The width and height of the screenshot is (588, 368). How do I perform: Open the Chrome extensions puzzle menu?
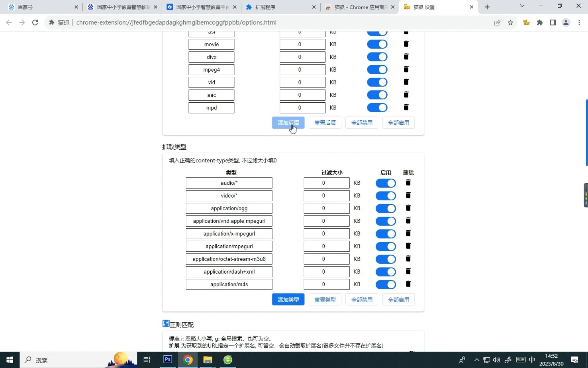tap(540, 22)
